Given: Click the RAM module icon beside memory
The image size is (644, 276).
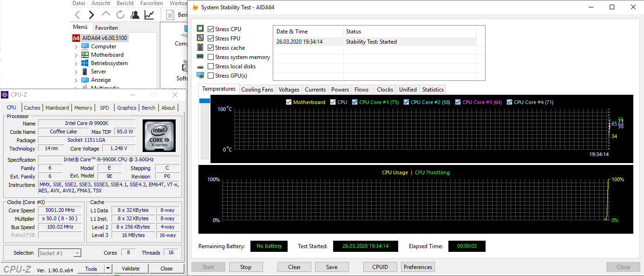Looking at the screenshot, I should pos(200,57).
